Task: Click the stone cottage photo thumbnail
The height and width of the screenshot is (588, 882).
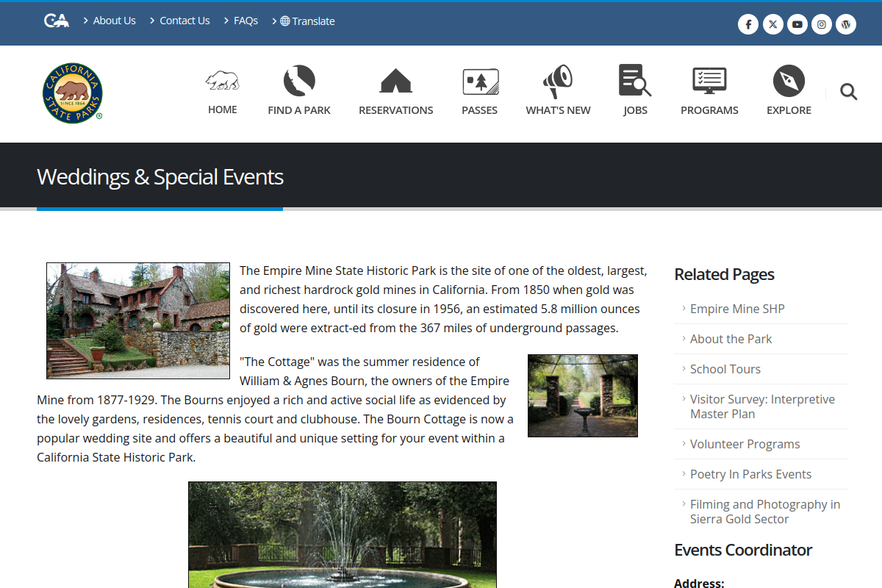Action: point(138,321)
